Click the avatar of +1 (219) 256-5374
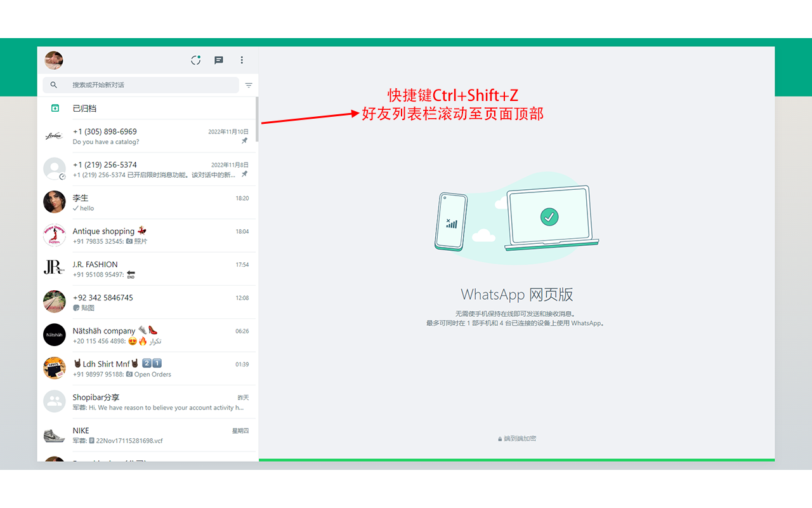812x508 pixels. click(x=55, y=169)
